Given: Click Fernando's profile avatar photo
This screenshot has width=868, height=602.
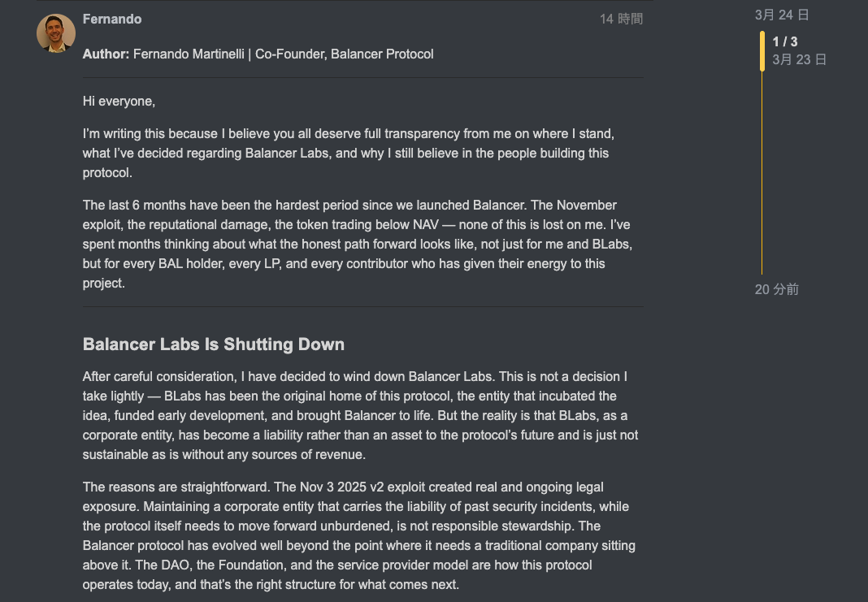Looking at the screenshot, I should point(56,33).
